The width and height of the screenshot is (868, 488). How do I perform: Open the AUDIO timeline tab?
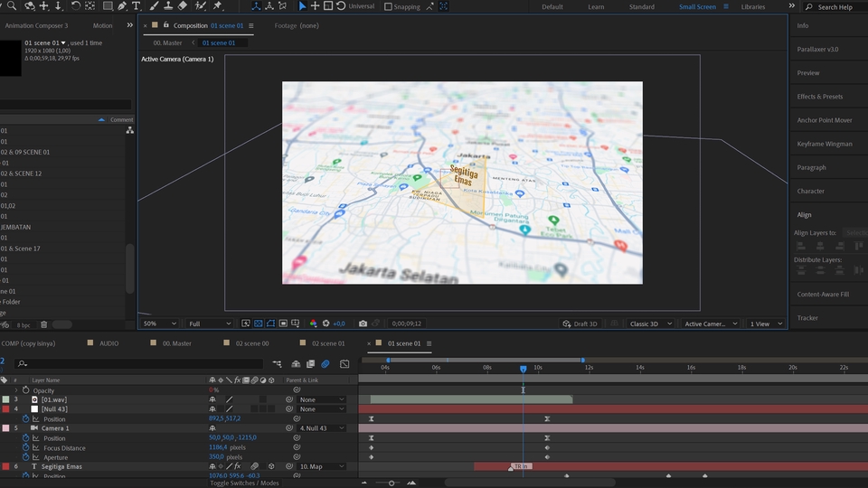[108, 343]
